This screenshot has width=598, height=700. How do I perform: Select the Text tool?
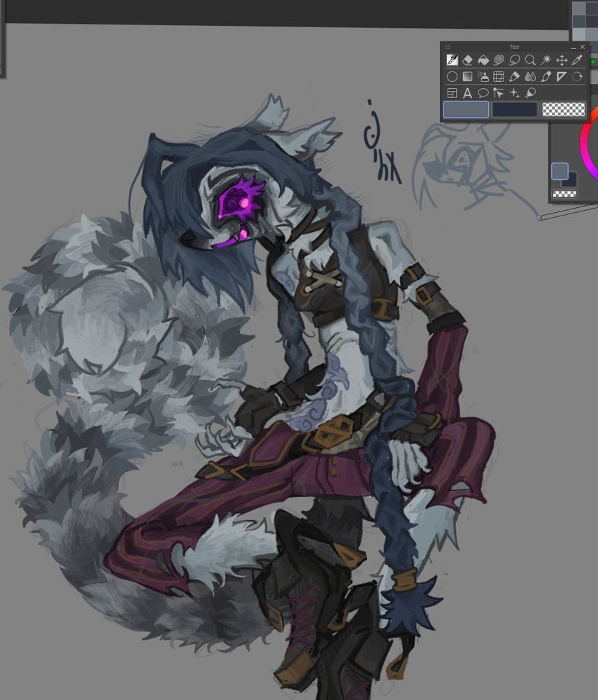[x=467, y=93]
